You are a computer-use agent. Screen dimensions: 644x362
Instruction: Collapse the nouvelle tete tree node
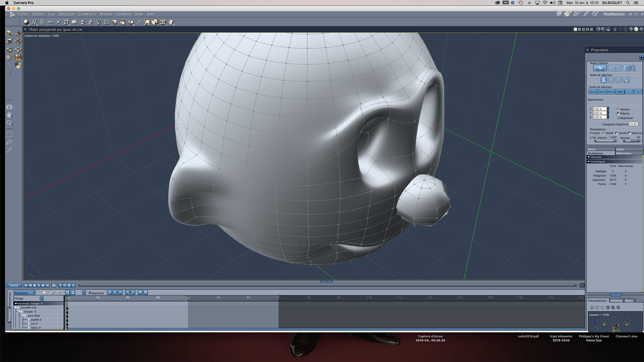[x=16, y=307]
